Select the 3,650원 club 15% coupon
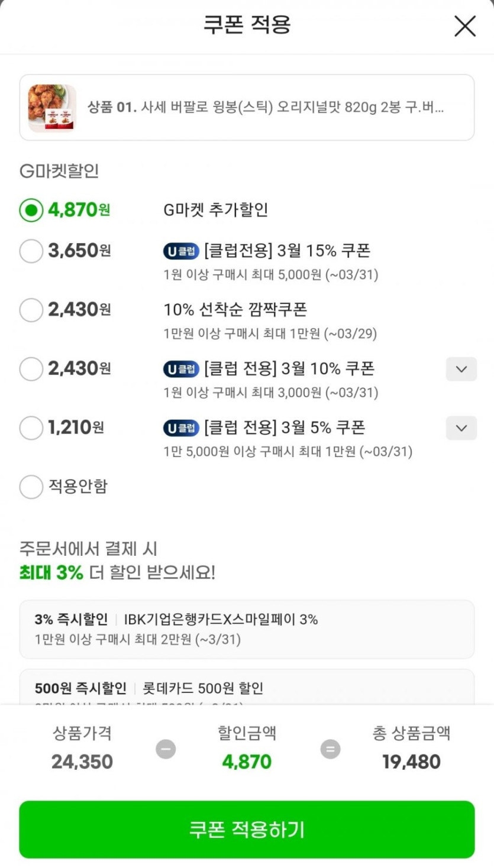Viewport: 494px width, 868px height. pos(31,251)
